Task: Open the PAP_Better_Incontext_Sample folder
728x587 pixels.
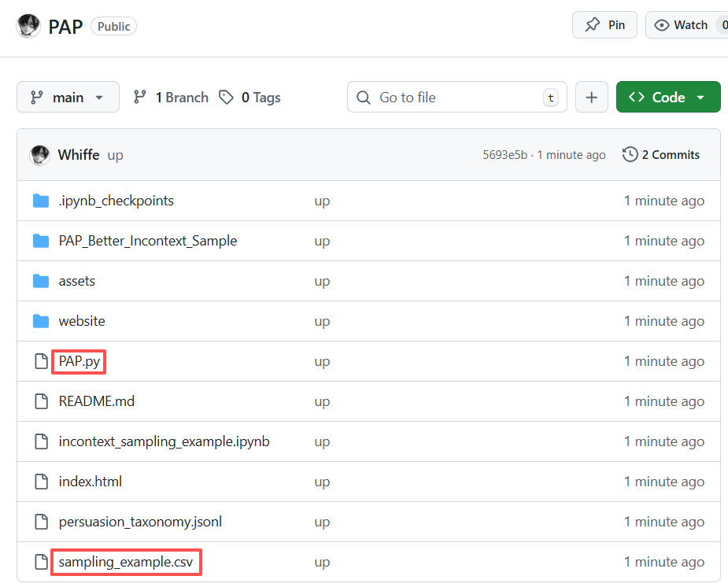Action: pyautogui.click(x=148, y=241)
